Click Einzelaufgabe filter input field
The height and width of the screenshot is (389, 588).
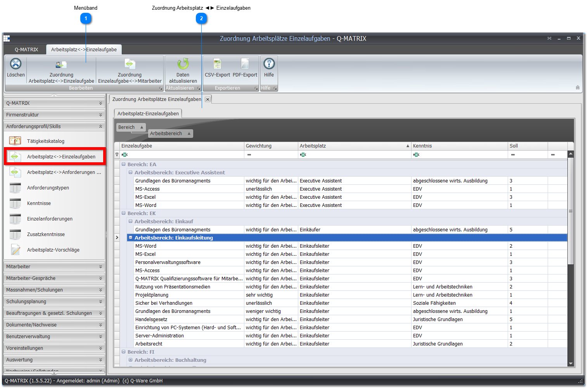[x=182, y=155]
